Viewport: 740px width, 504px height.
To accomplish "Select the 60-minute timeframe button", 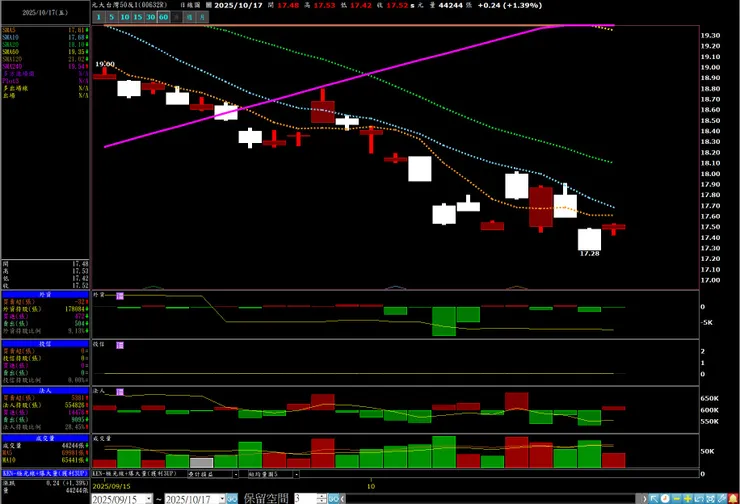I will click(163, 17).
